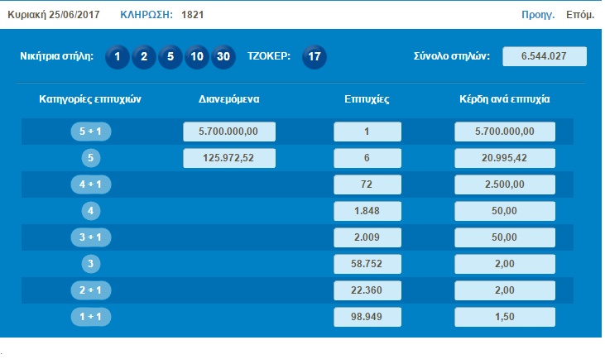Click winning number ball 1
Viewport: 605px width, 364px height.
(x=118, y=57)
